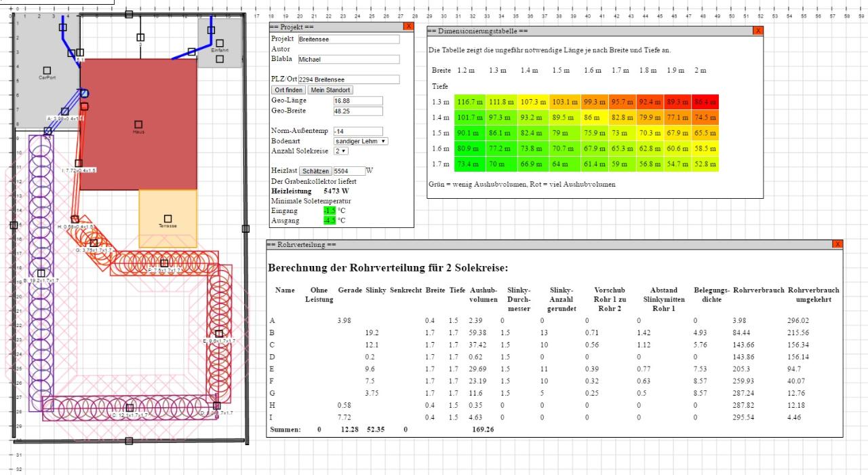The image size is (868, 475).
Task: Select the blue brine inlet node
Action: point(84,94)
